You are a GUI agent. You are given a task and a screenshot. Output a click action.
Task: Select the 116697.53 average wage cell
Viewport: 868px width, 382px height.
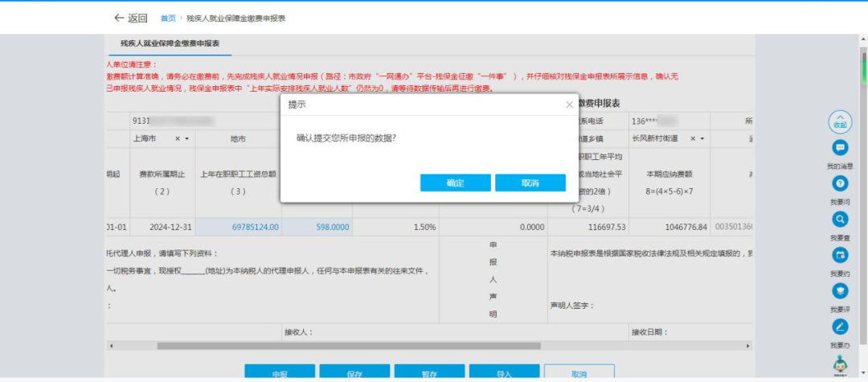point(588,227)
